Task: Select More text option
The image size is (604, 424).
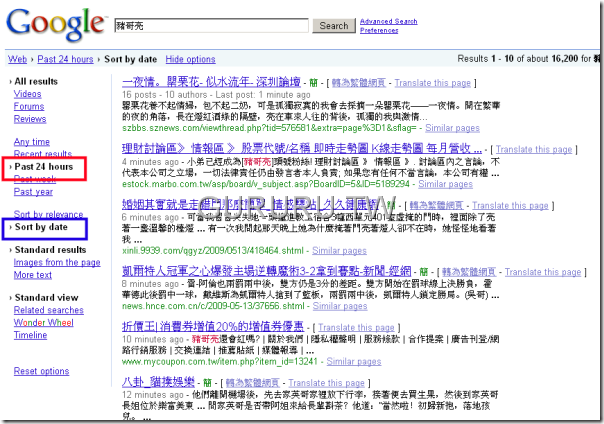Action: tap(33, 275)
